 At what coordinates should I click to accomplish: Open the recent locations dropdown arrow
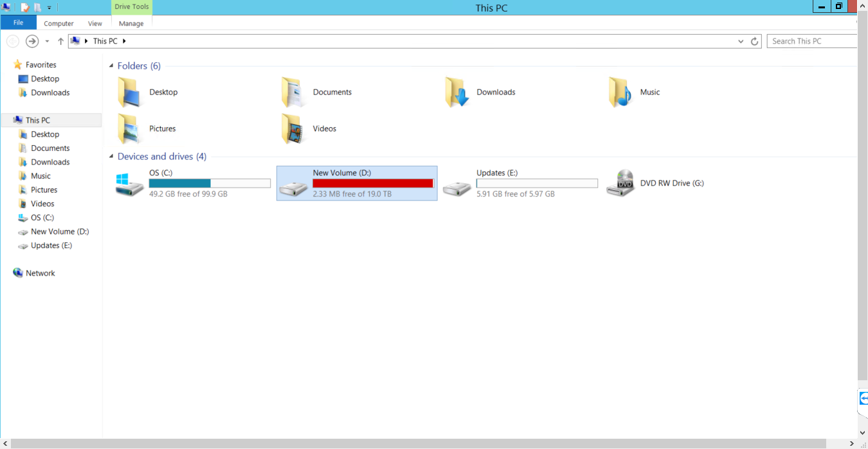47,41
